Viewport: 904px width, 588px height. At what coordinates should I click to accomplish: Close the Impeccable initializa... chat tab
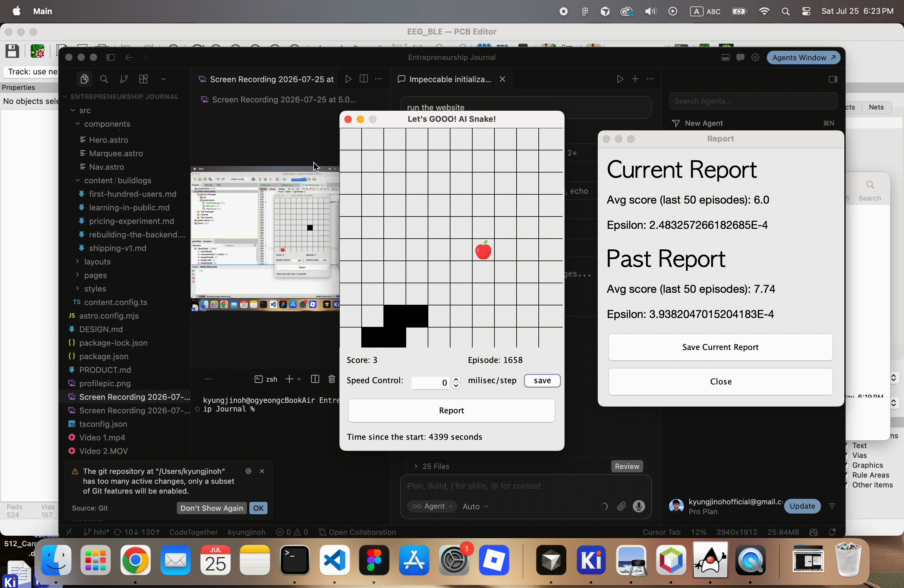(x=502, y=79)
